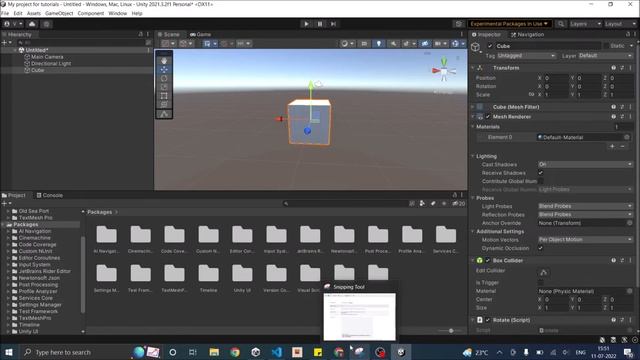
Task: Click the Snipping Tool preview thumbnail
Action: tap(360, 316)
